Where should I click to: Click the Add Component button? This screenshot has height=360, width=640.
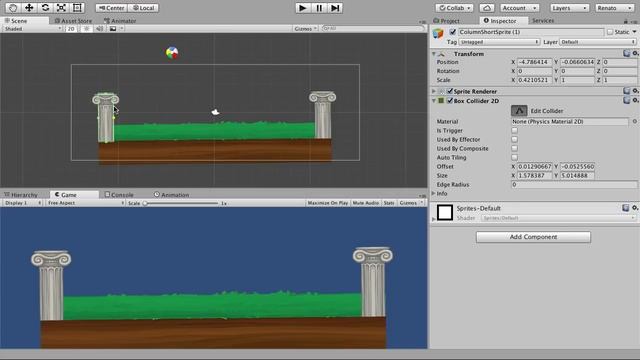pos(533,237)
